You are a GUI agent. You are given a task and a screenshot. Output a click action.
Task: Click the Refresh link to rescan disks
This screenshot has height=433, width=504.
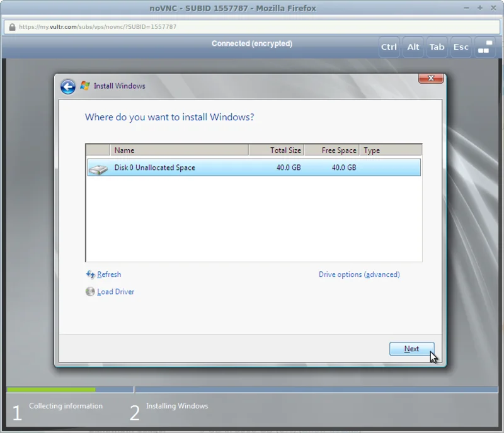[x=108, y=274]
